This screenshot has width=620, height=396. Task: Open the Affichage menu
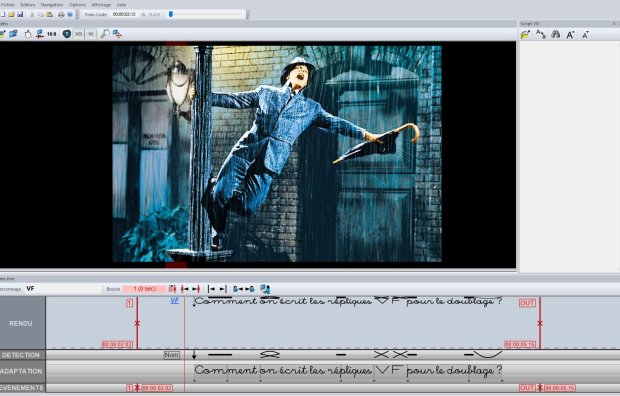click(x=101, y=5)
